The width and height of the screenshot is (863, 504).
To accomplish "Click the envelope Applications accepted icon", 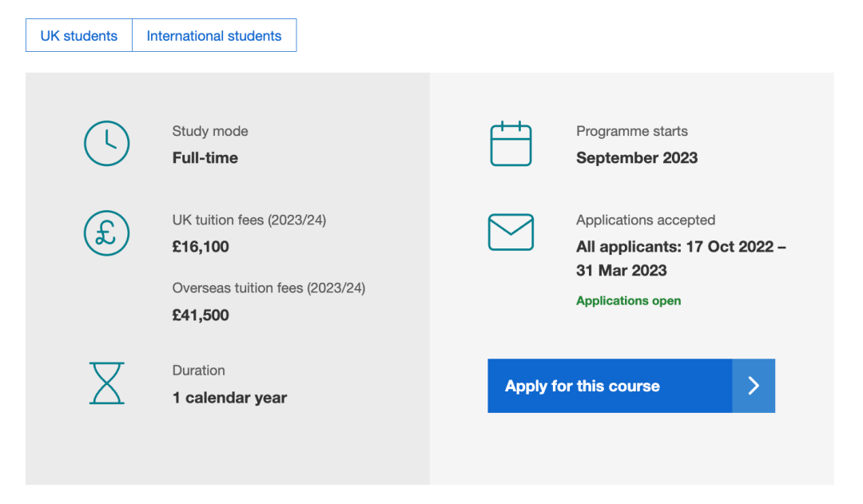I will pyautogui.click(x=511, y=232).
